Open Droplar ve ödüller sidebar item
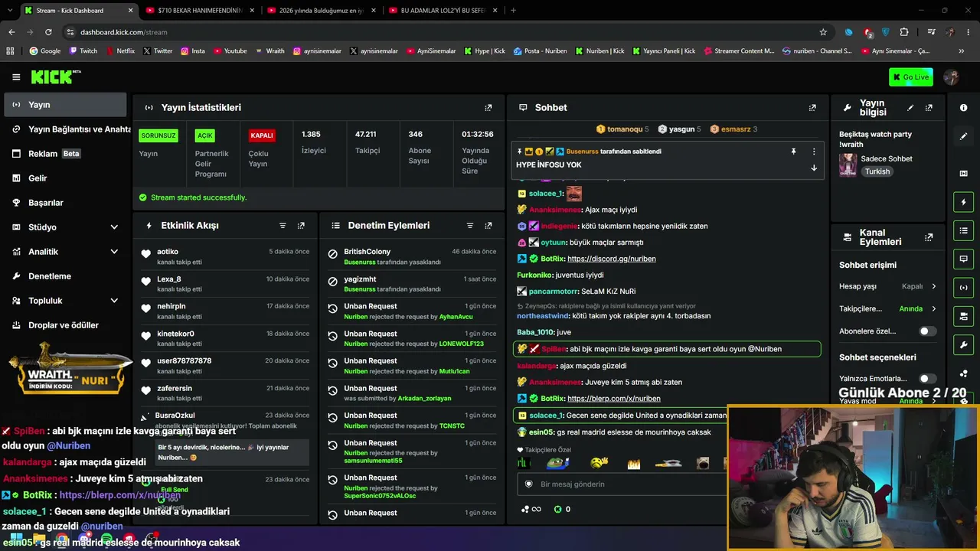980x551 pixels. 65,325
